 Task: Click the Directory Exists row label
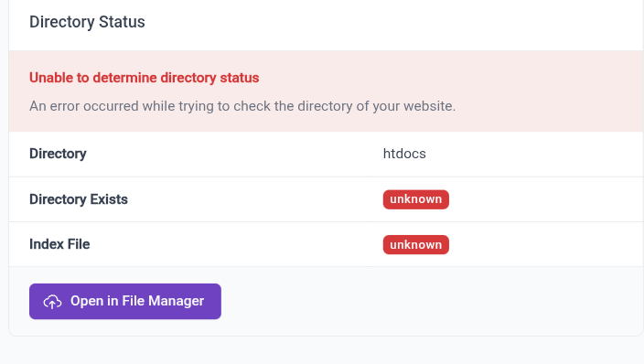[79, 199]
